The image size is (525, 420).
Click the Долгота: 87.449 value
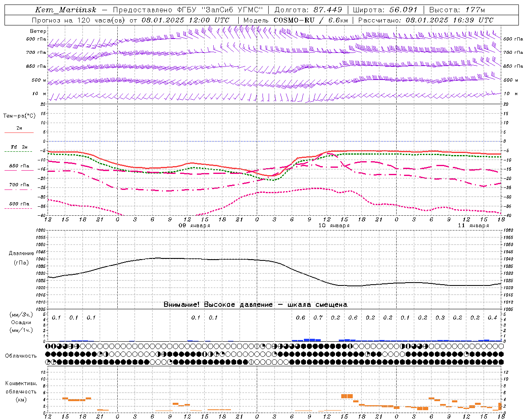[x=308, y=10]
